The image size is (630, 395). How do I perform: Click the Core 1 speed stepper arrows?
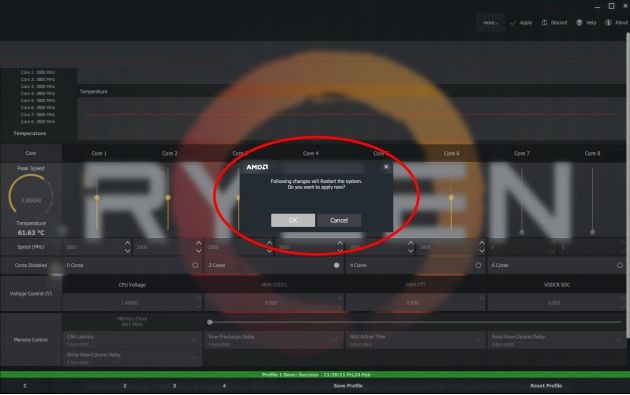point(127,247)
